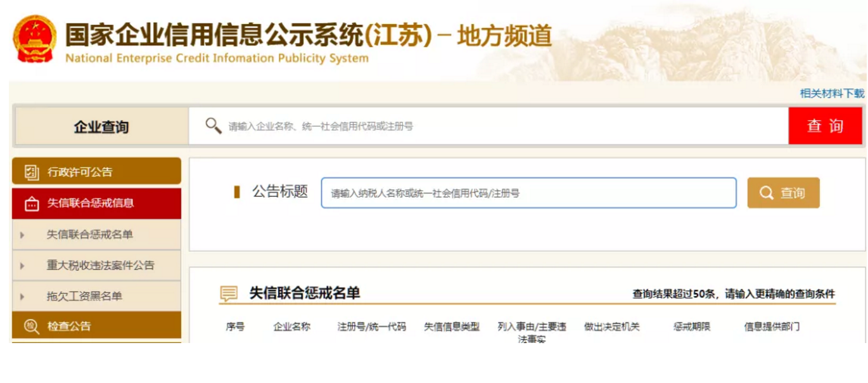868x383 pixels.
Task: Expand the arrow beside 拖欠工资黑名单
Action: pos(22,296)
